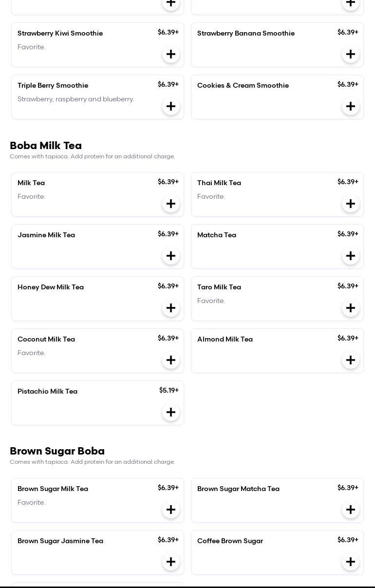Image resolution: width=375 pixels, height=588 pixels.
Task: Add Milk Tea using its plus icon
Action: (x=171, y=204)
